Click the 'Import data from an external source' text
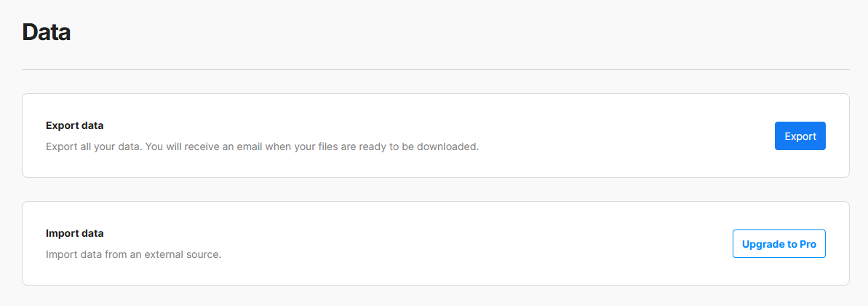The width and height of the screenshot is (868, 306). point(133,254)
